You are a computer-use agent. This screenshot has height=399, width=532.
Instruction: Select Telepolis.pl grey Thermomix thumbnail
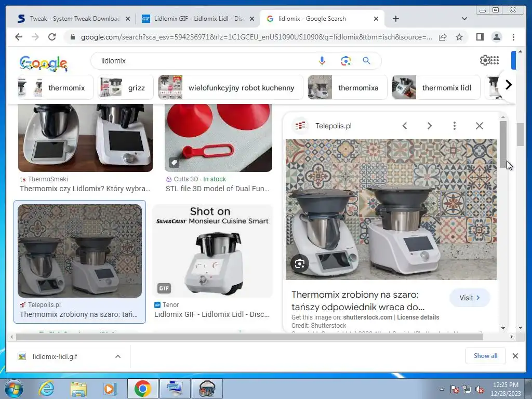[79, 251]
